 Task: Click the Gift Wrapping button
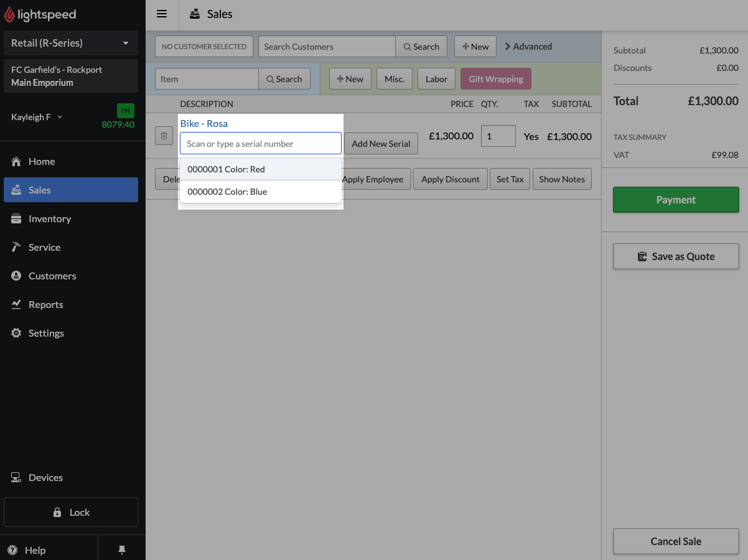click(496, 79)
